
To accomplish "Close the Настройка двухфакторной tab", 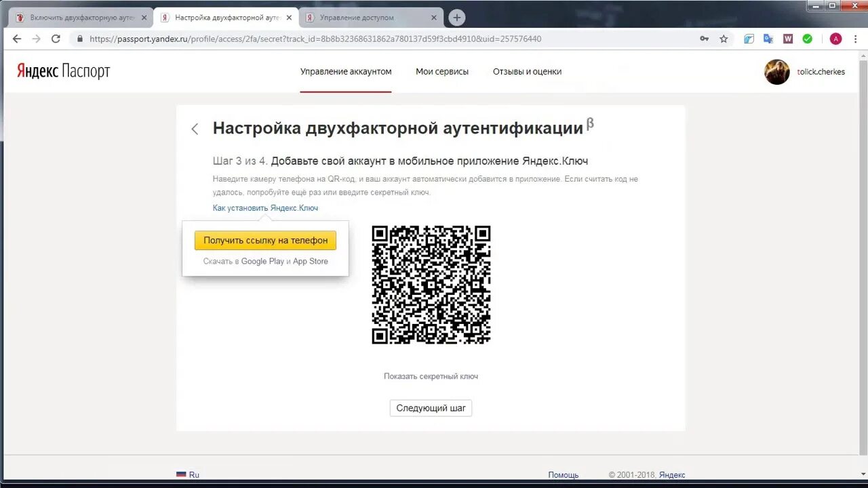I will coord(289,18).
